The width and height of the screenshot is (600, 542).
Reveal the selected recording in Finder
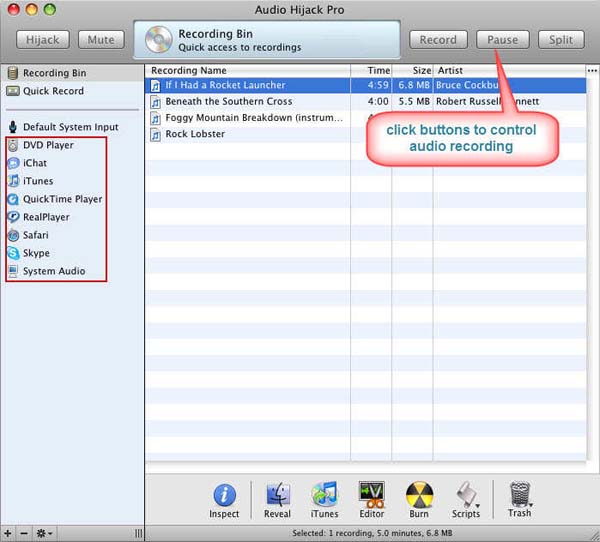click(x=278, y=495)
